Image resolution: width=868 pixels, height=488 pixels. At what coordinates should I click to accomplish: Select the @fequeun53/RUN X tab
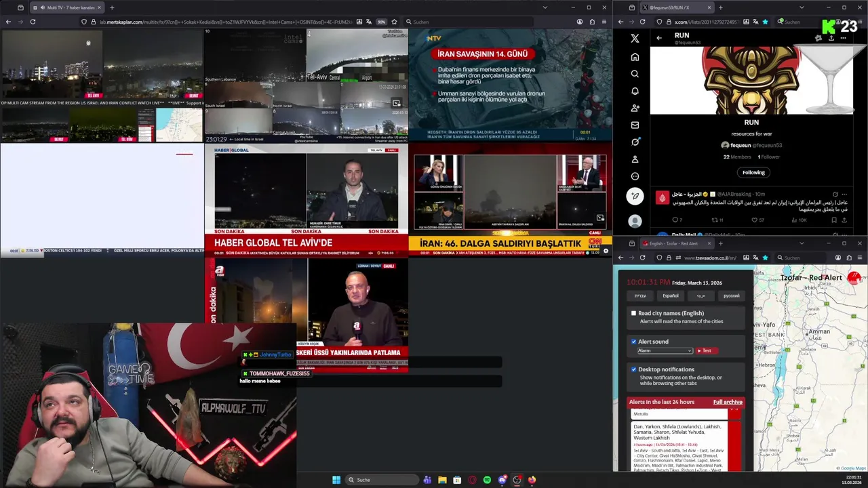click(x=677, y=7)
